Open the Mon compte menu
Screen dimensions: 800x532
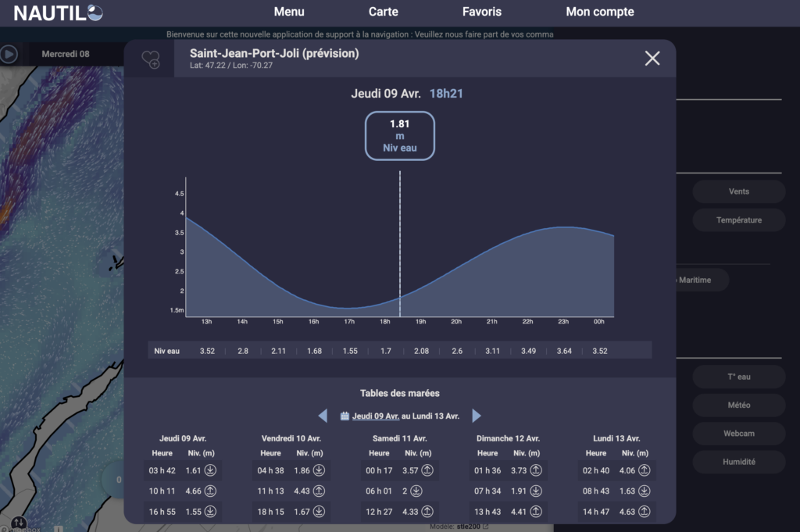pyautogui.click(x=600, y=12)
